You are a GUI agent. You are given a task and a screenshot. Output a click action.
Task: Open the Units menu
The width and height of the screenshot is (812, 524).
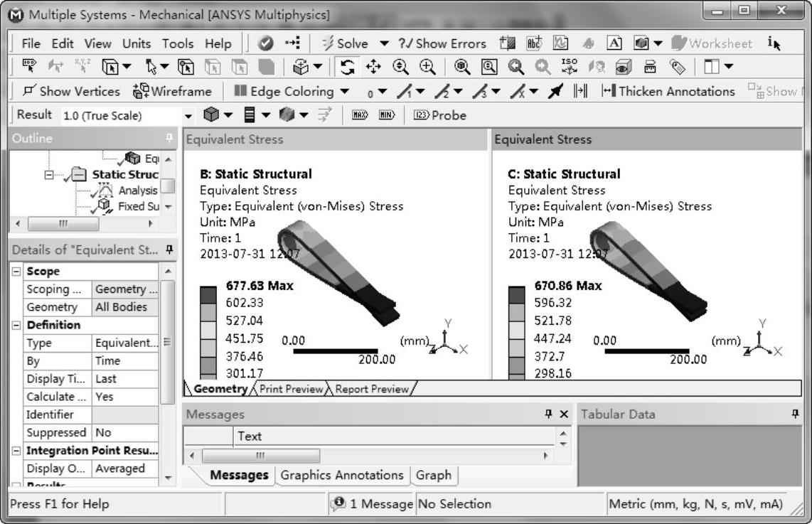pos(137,43)
